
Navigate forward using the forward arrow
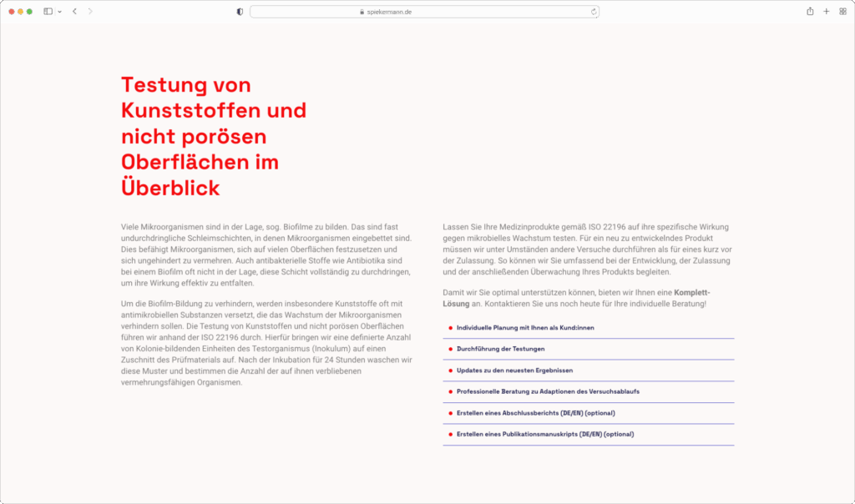90,12
